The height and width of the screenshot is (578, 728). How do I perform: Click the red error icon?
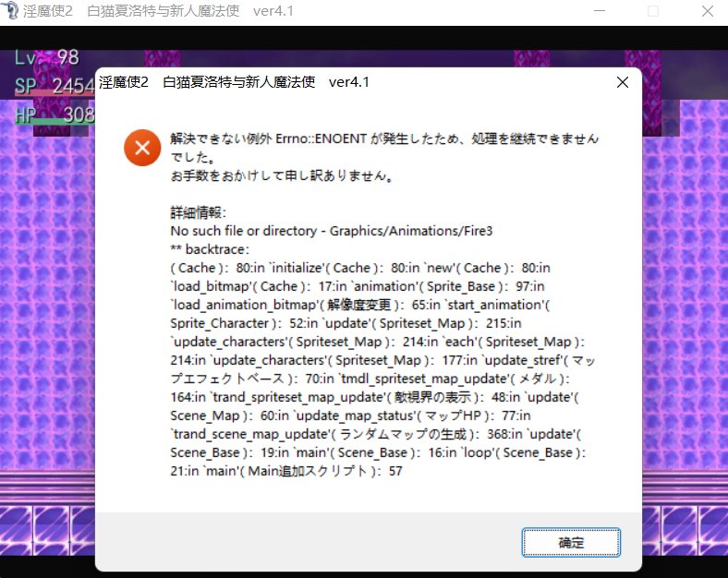click(x=142, y=148)
